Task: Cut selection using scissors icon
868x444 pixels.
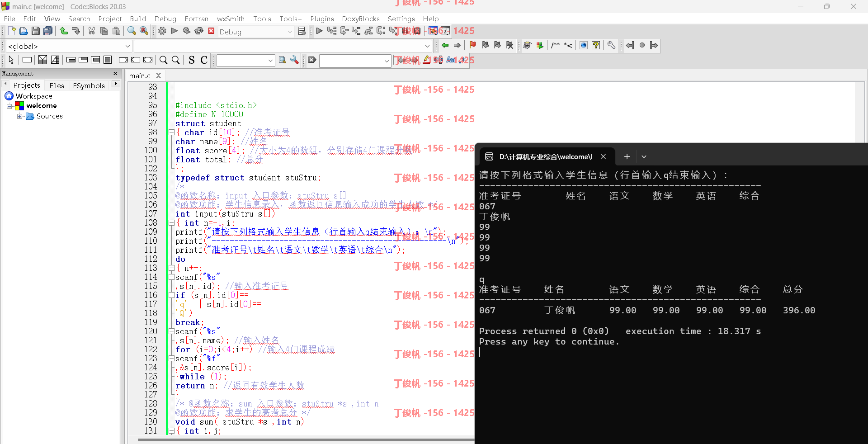Action: [x=92, y=31]
